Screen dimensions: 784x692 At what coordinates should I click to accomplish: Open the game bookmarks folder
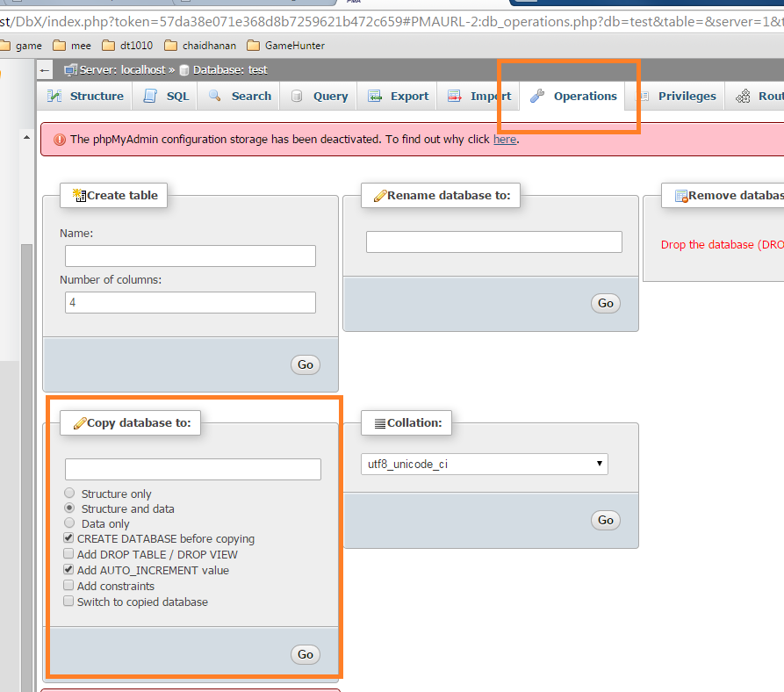click(x=21, y=46)
